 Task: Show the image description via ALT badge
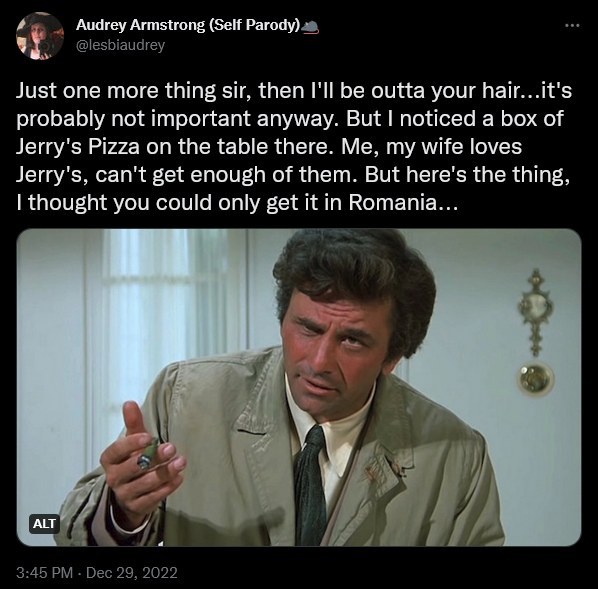pyautogui.click(x=44, y=524)
